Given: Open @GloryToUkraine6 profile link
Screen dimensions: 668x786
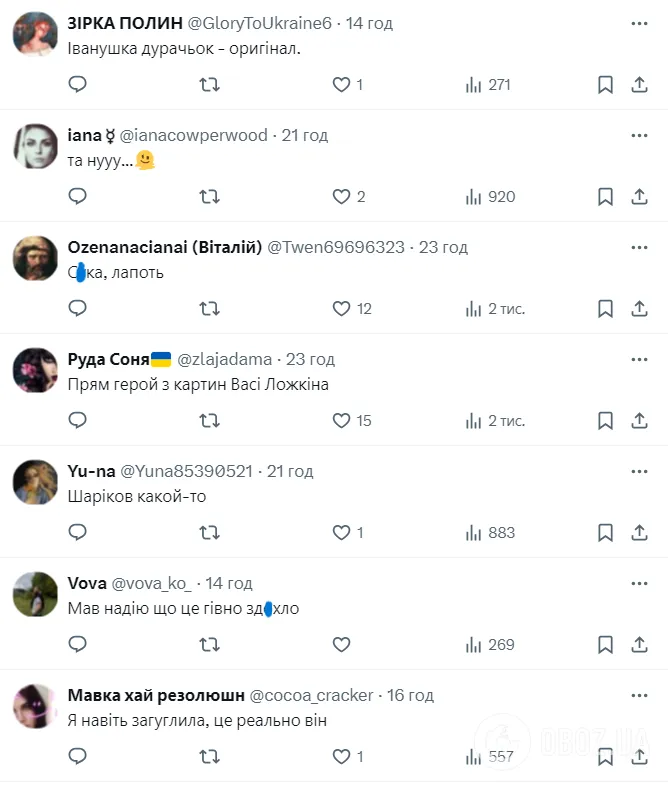Looking at the screenshot, I should pos(260,24).
